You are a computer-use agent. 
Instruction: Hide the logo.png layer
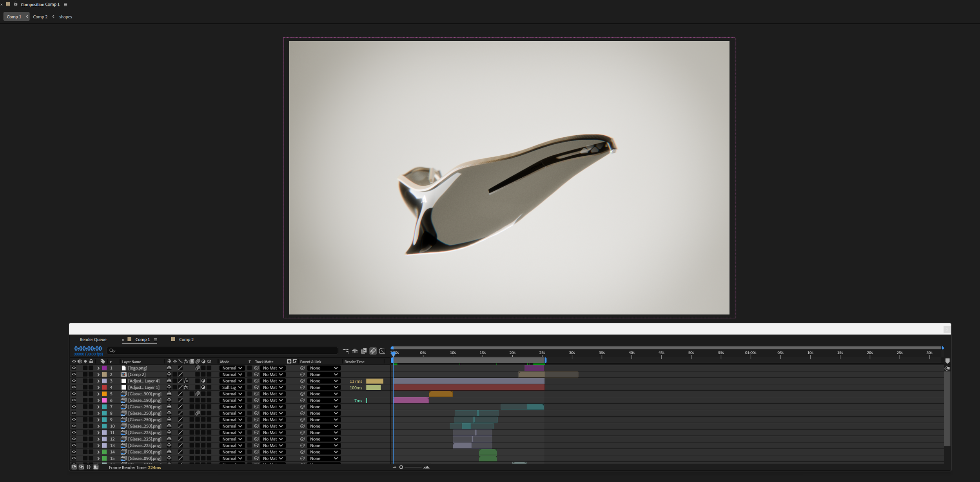(x=74, y=368)
